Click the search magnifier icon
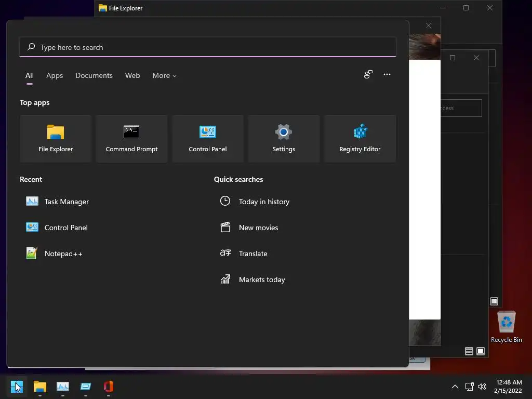The height and width of the screenshot is (399, 532). point(31,47)
